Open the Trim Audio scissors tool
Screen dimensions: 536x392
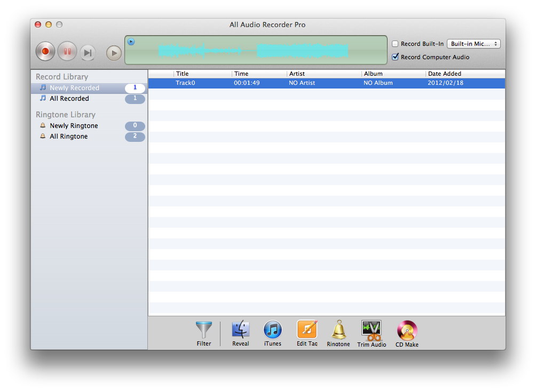[372, 334]
